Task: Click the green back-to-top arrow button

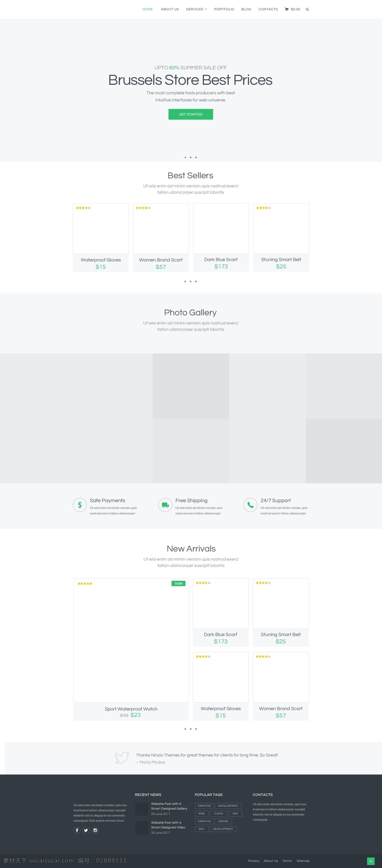Action: click(371, 861)
